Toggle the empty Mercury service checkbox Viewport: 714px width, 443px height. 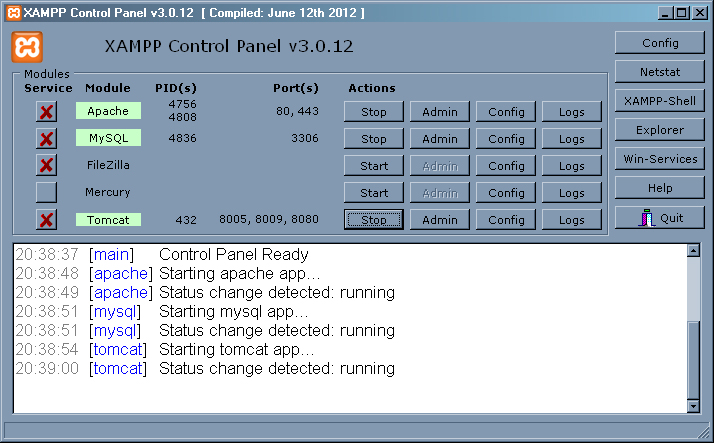pos(46,193)
